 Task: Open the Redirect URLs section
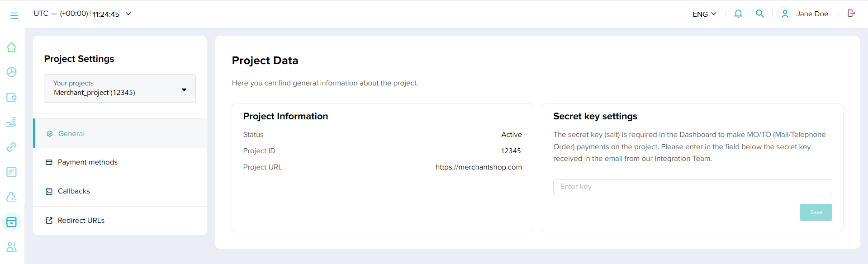pyautogui.click(x=81, y=221)
